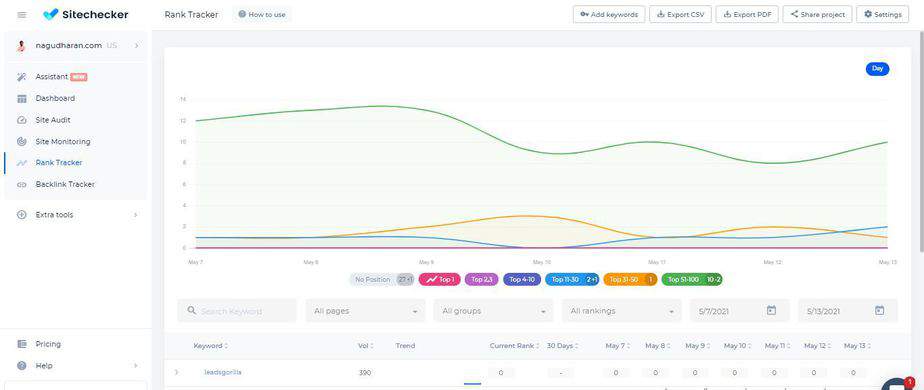Sort by May 7 column
The width and height of the screenshot is (924, 390).
point(617,346)
